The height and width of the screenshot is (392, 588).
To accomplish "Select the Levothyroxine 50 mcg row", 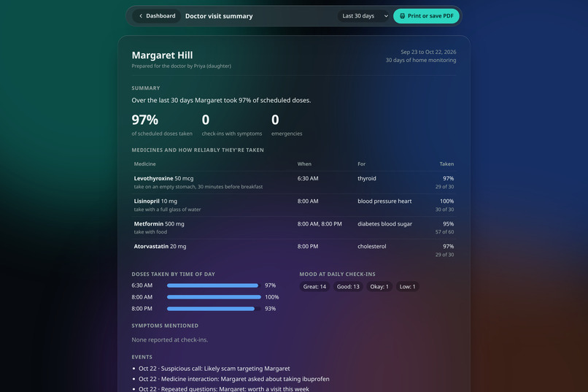I will [293, 182].
